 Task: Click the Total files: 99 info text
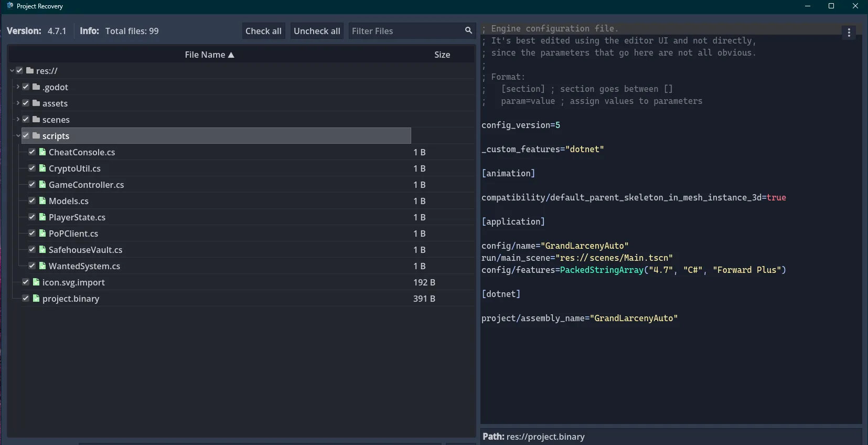click(132, 31)
